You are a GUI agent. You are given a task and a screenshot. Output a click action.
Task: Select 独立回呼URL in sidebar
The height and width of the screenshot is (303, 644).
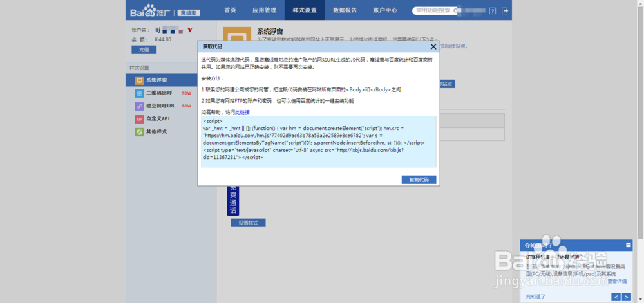162,106
